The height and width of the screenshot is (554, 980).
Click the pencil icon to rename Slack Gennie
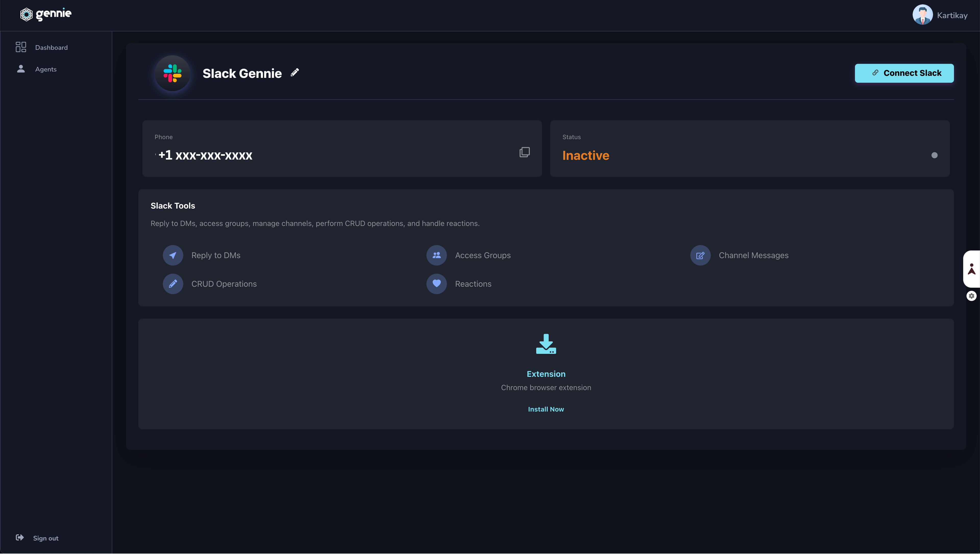(295, 72)
